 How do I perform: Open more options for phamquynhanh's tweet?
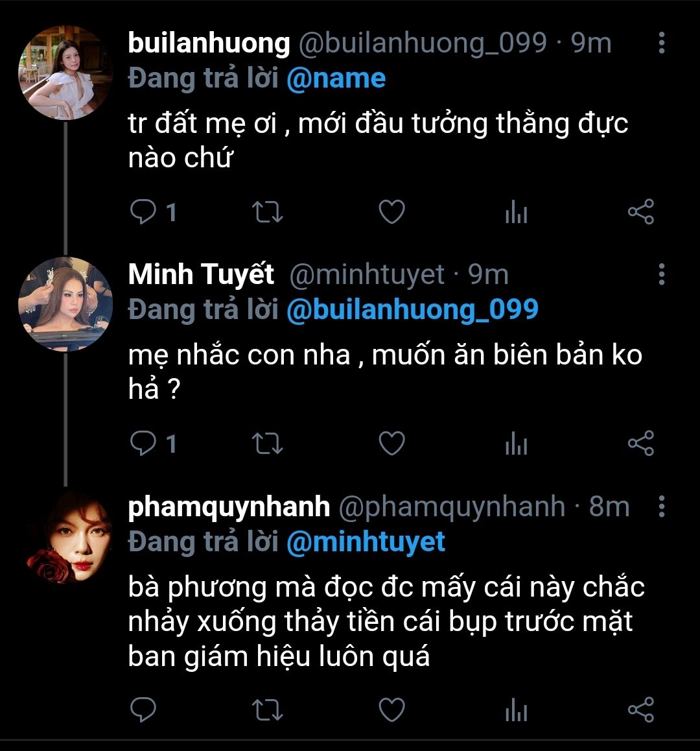[x=661, y=507]
